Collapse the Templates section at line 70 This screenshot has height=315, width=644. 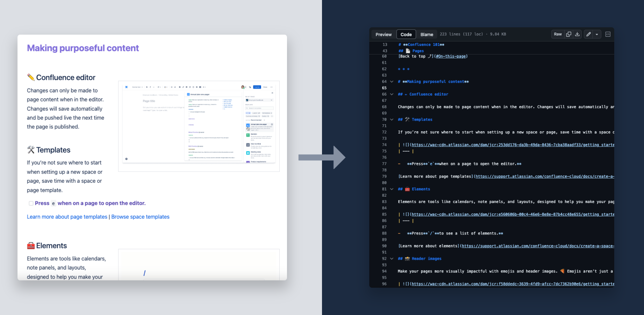(392, 119)
